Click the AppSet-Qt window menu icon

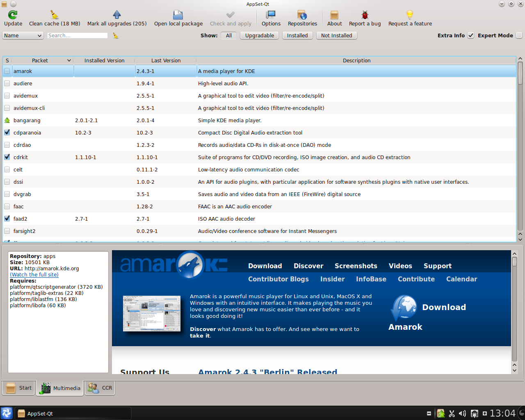point(4,4)
